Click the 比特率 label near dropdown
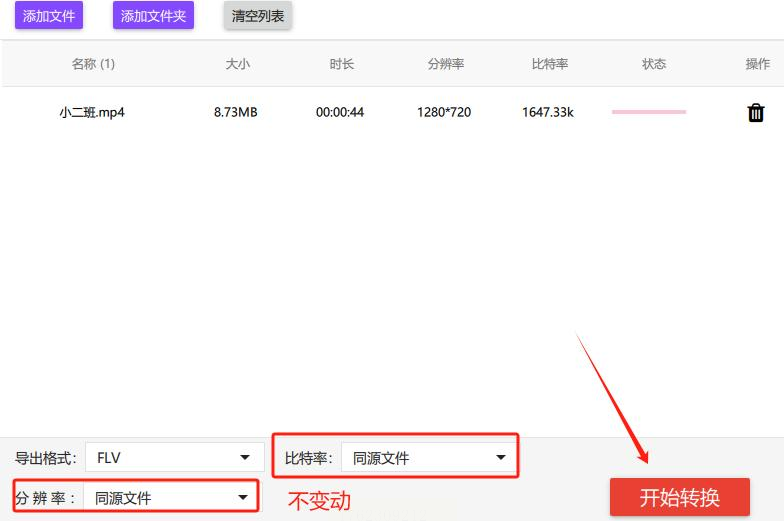 [x=308, y=458]
